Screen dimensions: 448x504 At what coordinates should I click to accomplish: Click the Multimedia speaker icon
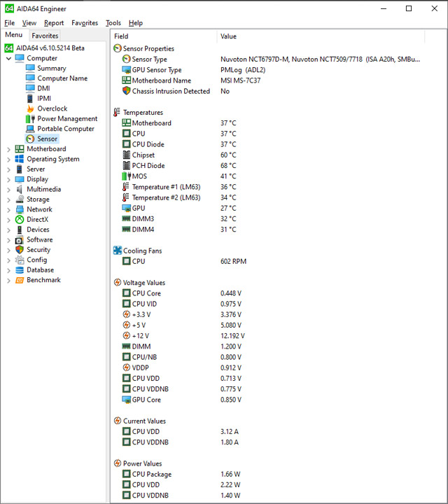tap(20, 189)
